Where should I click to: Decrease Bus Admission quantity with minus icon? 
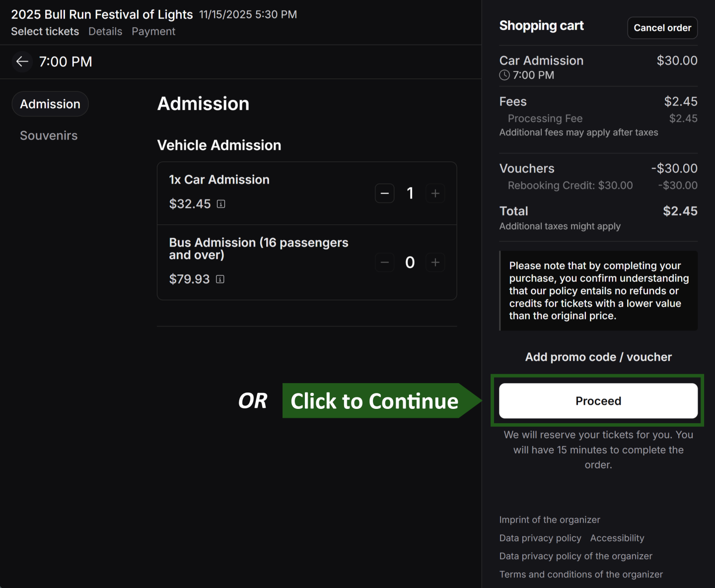[385, 262]
